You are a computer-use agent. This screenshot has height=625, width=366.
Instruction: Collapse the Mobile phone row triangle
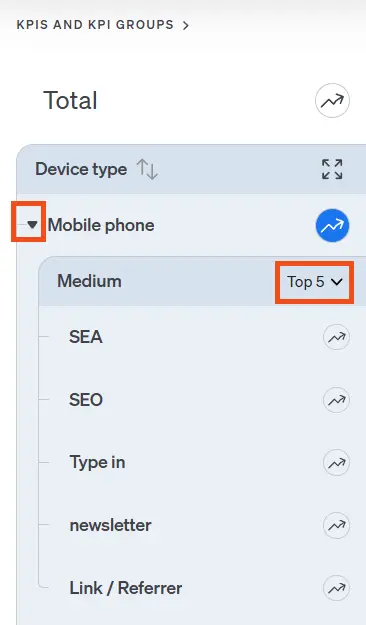[32, 225]
